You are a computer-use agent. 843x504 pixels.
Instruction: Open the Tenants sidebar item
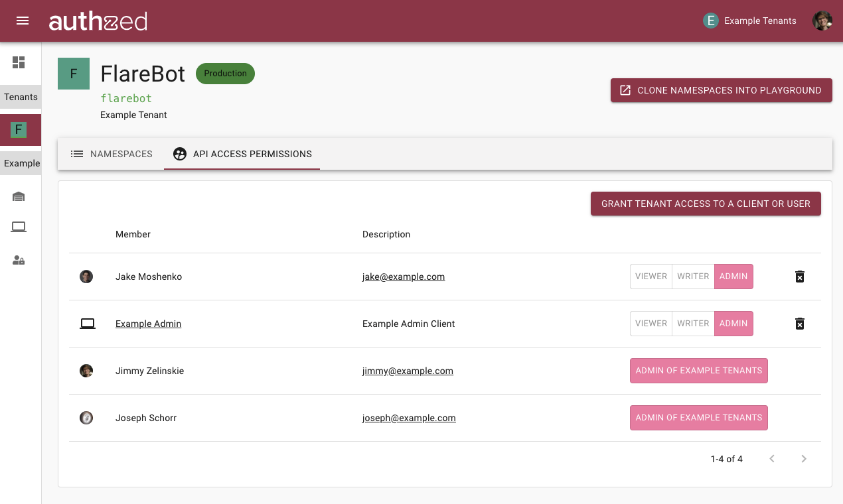[21, 97]
